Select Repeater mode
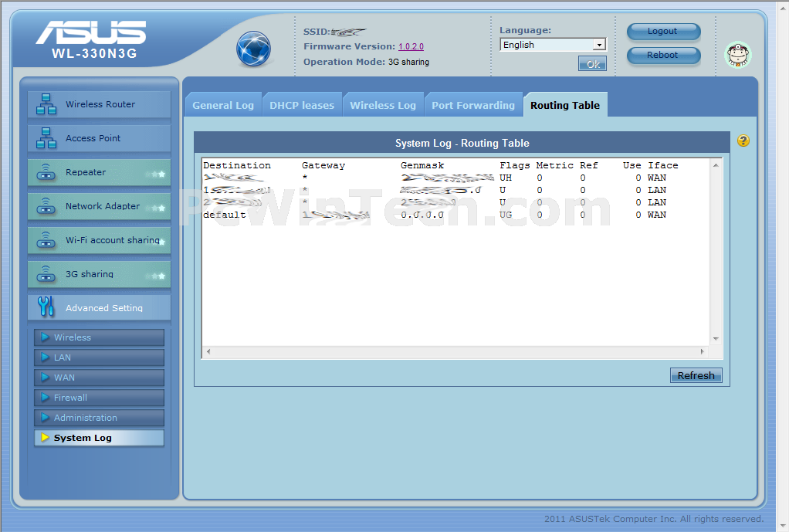This screenshot has height=532, width=789. [x=99, y=172]
